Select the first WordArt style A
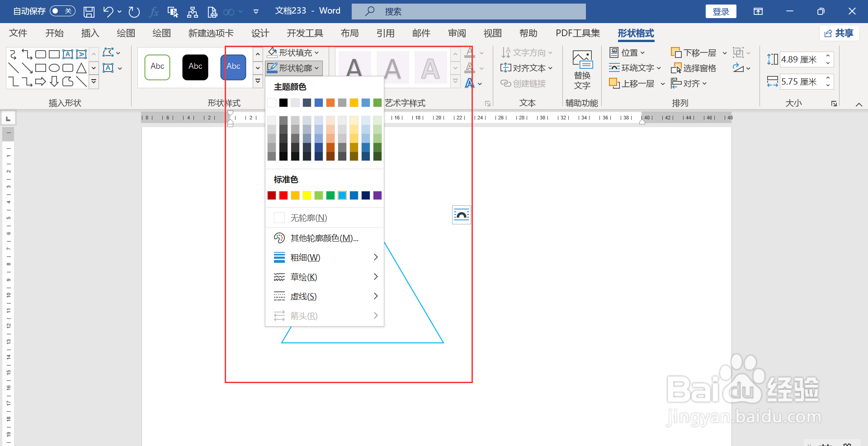 click(x=354, y=67)
